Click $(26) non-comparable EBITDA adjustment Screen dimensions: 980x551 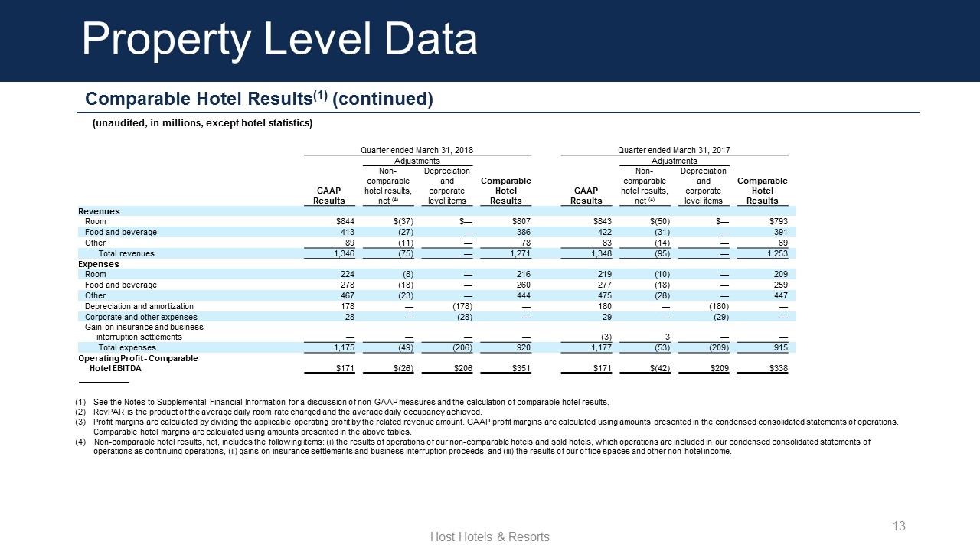pos(402,368)
